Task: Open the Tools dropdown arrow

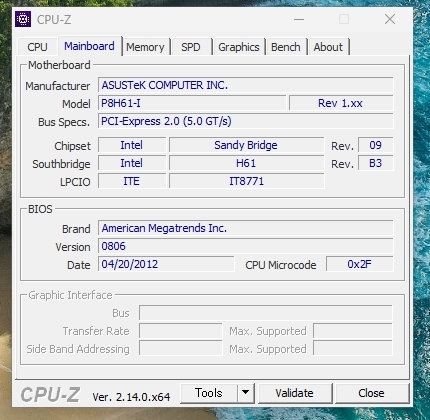Action: 246,393
